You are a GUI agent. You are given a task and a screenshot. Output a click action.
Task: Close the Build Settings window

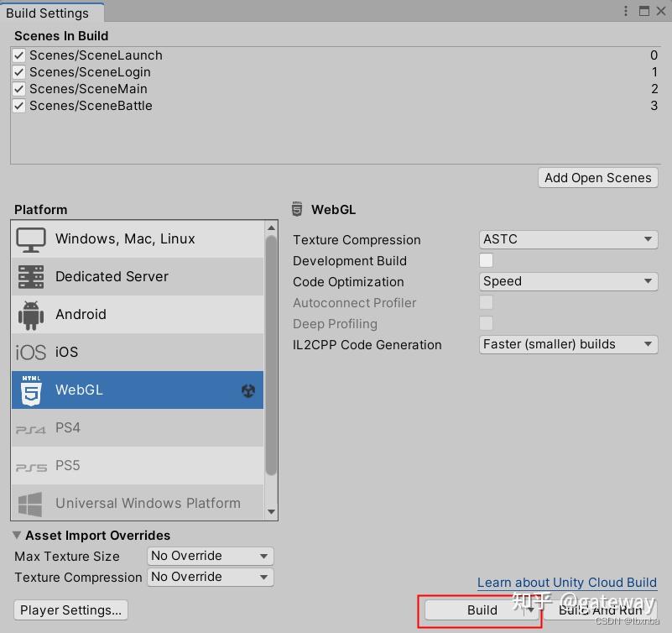pos(661,11)
